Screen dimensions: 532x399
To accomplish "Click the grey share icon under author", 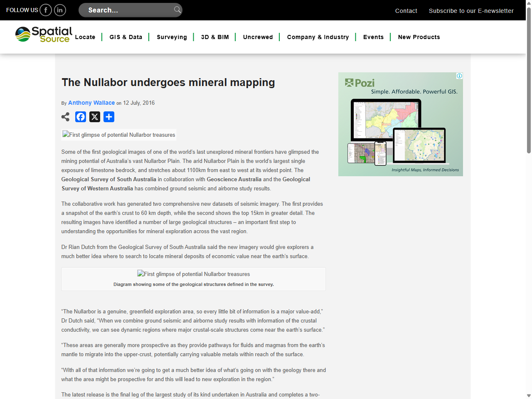I will [x=66, y=117].
